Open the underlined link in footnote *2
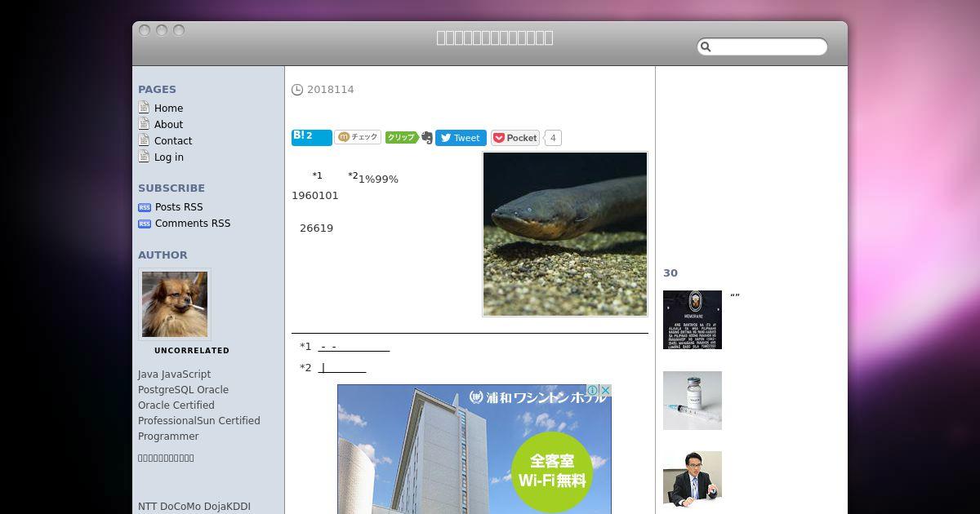The width and height of the screenshot is (980, 514). [x=342, y=368]
